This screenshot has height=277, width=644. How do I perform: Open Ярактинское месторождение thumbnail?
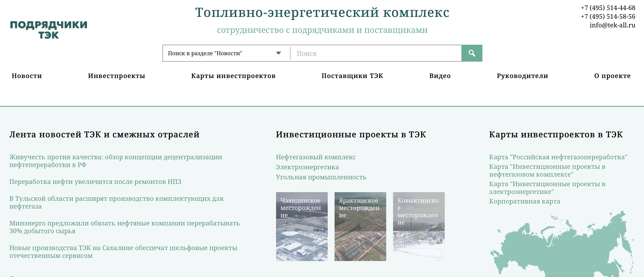[360, 227]
